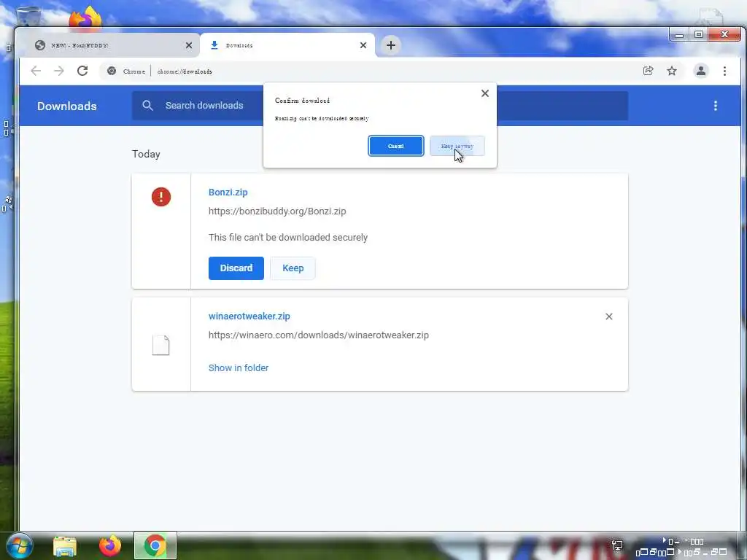747x560 pixels.
Task: Go back to the previous page
Action: pyautogui.click(x=36, y=71)
